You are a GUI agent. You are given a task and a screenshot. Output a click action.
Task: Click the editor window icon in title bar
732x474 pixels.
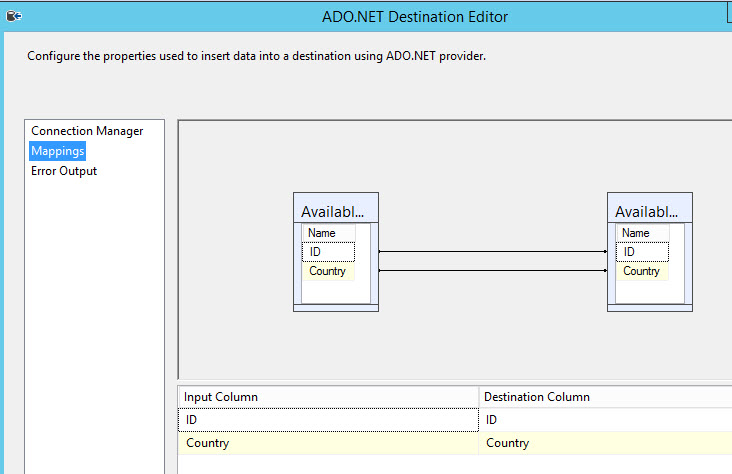[14, 16]
